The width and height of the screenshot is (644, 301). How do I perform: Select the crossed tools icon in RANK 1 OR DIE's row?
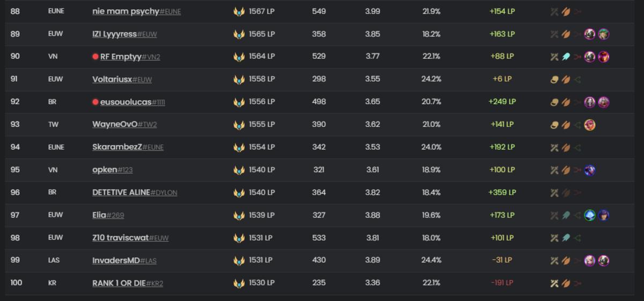554,283
